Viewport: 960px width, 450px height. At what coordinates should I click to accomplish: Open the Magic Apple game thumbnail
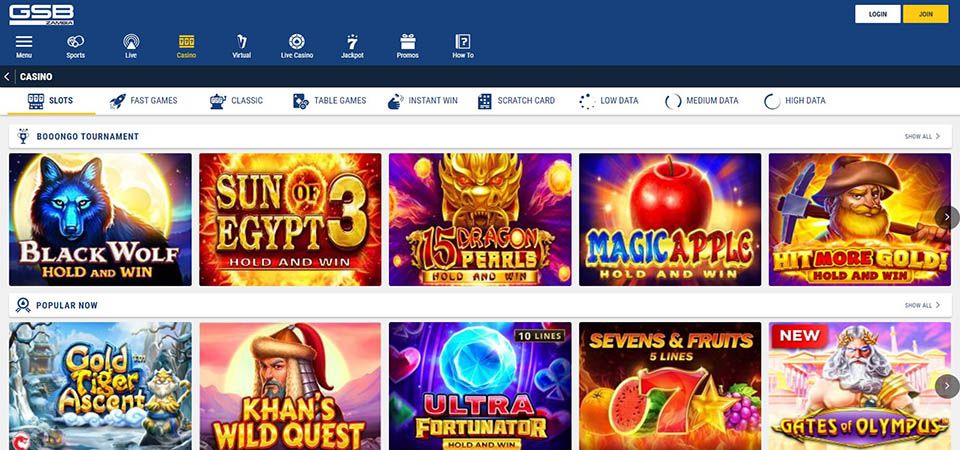pyautogui.click(x=670, y=219)
